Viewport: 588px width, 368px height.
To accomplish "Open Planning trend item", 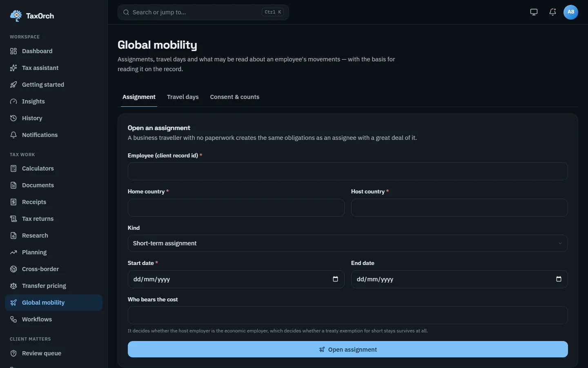I will pos(53,252).
